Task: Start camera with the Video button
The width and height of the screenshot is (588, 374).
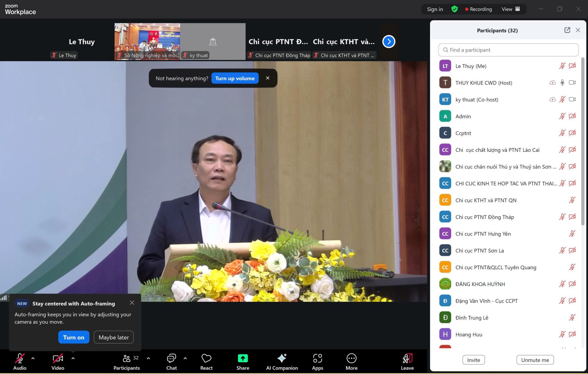Action: point(58,358)
